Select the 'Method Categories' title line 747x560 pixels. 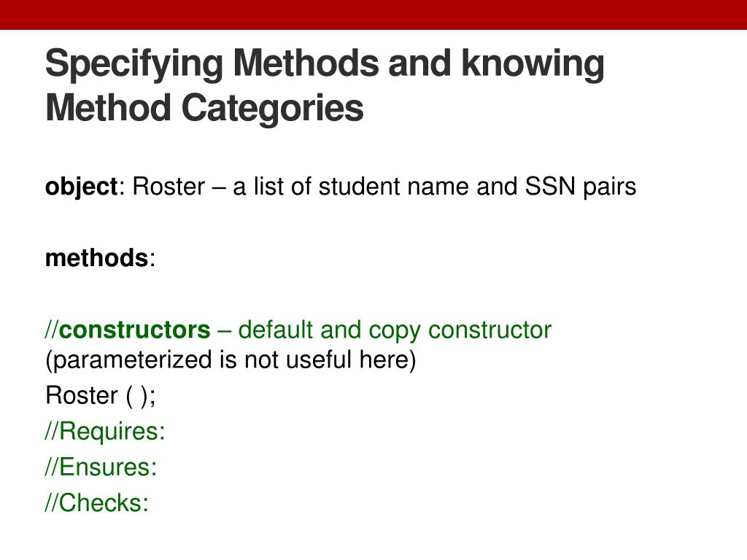pos(204,109)
